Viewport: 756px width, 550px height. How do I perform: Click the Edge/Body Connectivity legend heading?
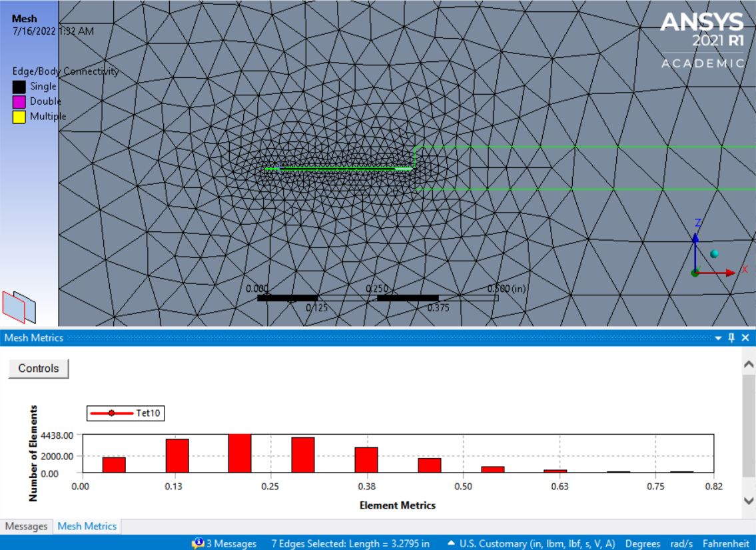pyautogui.click(x=65, y=71)
